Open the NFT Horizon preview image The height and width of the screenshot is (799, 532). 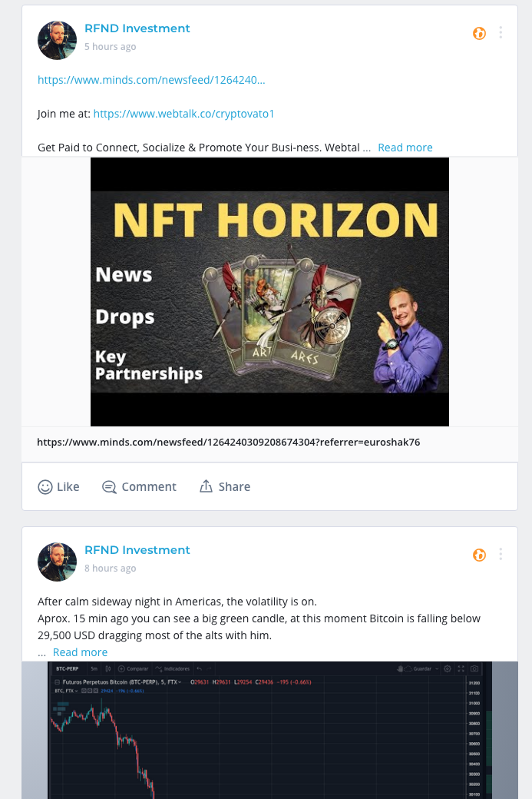click(269, 291)
